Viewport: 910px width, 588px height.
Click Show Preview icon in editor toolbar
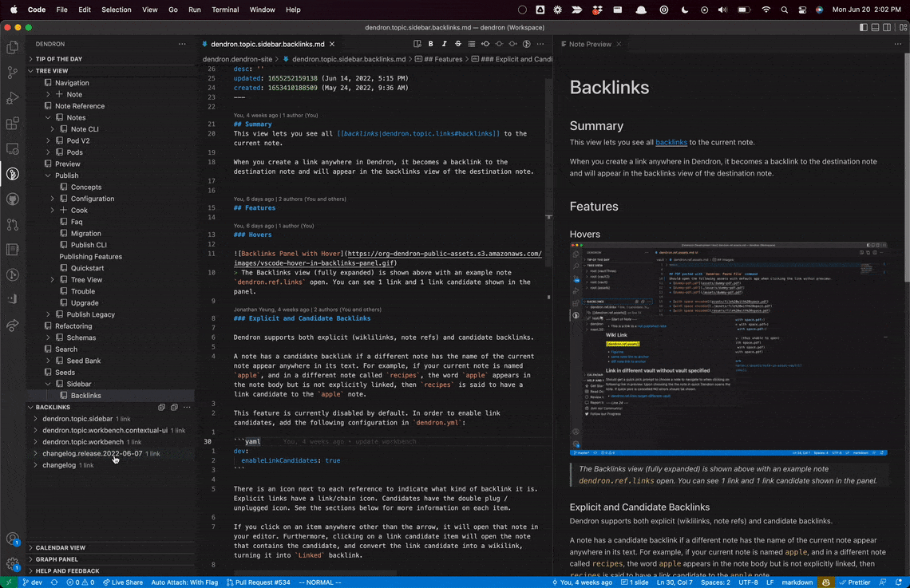tap(417, 44)
